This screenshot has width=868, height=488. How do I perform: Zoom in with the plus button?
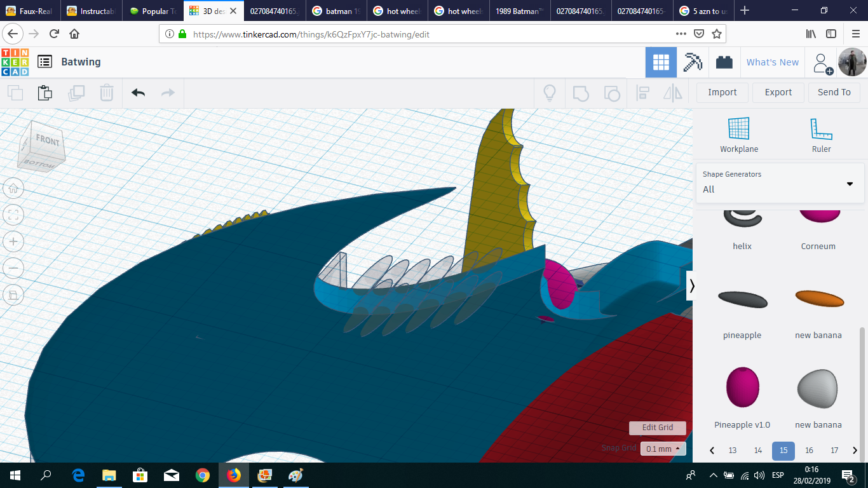click(x=13, y=241)
